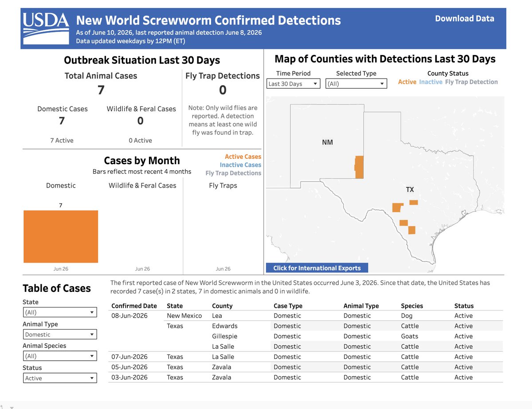Screen dimensions: 532x409
Task: Click the Lea county cell
Action: pyautogui.click(x=217, y=316)
